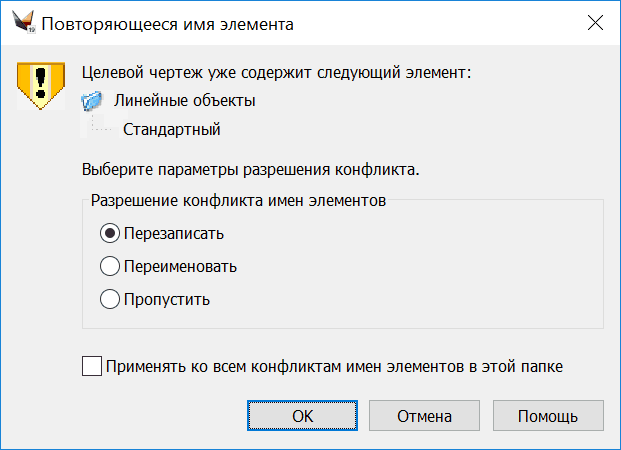Open help via the Помощь button

548,416
